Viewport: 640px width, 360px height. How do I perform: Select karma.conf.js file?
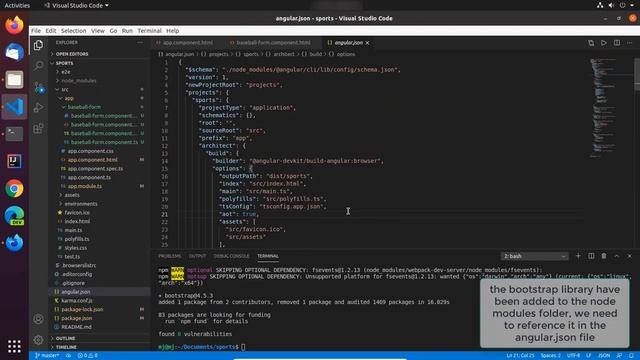coord(77,300)
